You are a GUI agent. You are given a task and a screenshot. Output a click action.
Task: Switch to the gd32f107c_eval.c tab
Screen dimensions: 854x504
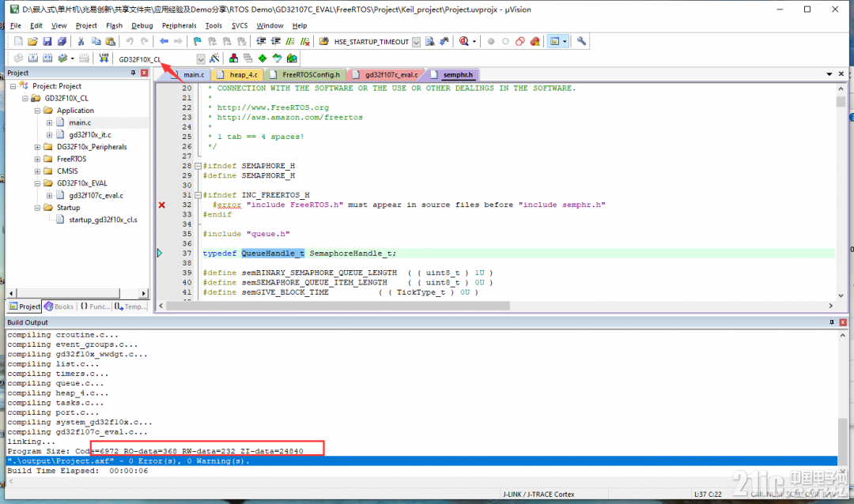coord(386,74)
